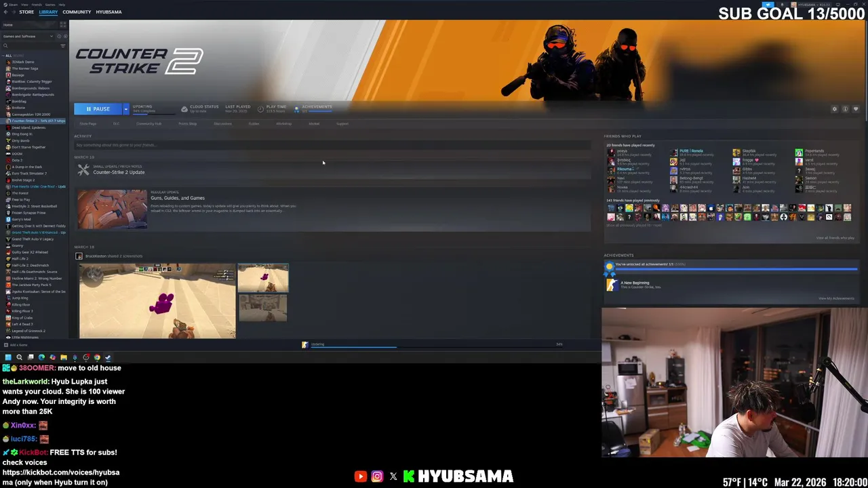Select Garry's Mod in the library
The image size is (868, 488).
coord(21,219)
